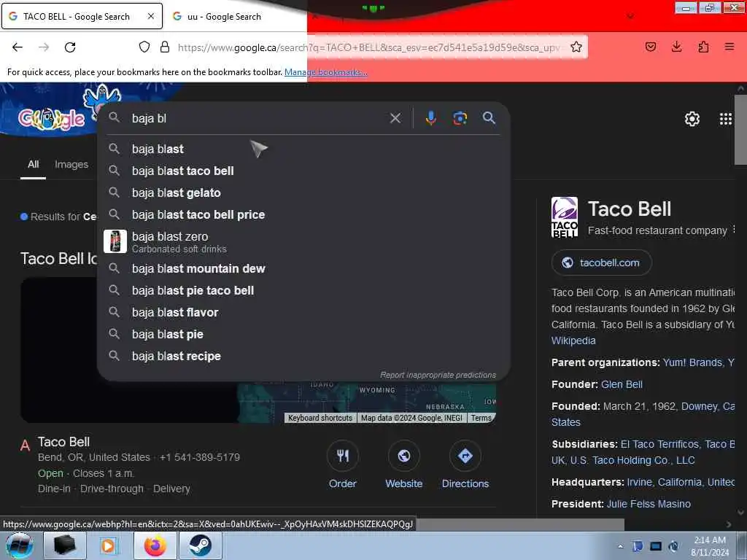This screenshot has width=747, height=560.
Task: Choose suggestion "baja blast flavor"
Action: coord(303,312)
